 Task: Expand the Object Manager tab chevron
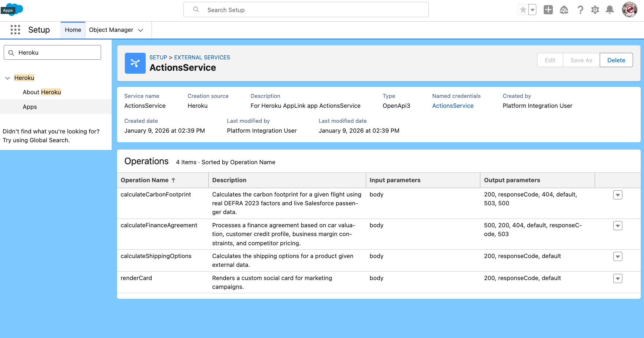[141, 30]
